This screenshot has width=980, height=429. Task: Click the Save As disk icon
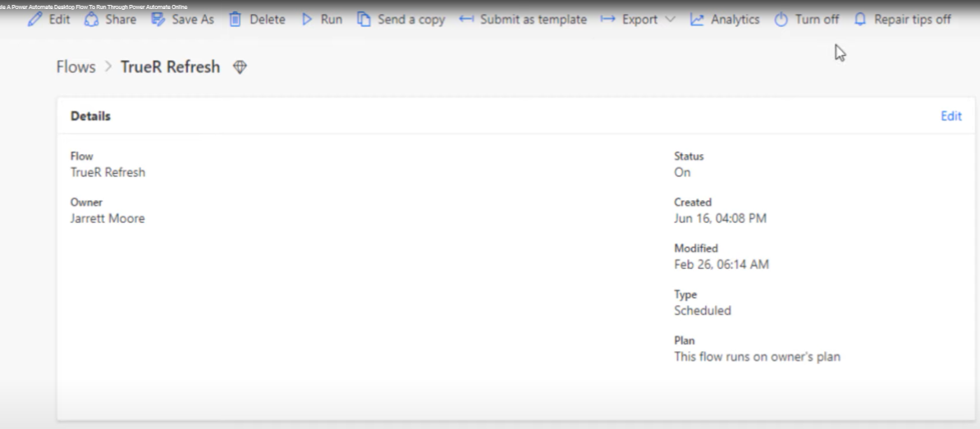tap(158, 20)
